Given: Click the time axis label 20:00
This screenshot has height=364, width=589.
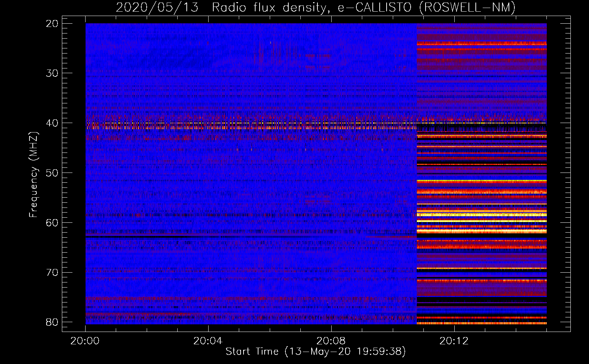Looking at the screenshot, I should point(85,341).
